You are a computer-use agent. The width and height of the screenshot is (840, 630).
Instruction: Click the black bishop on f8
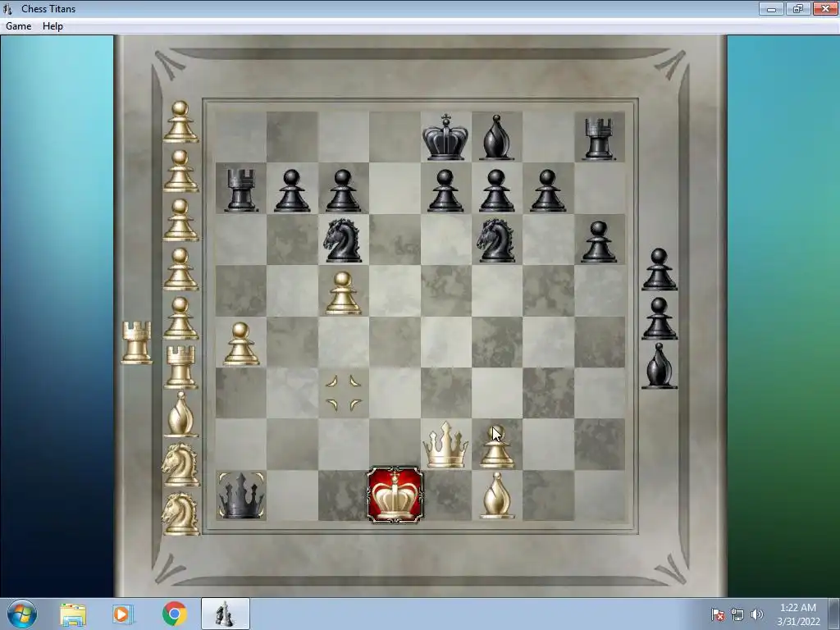tap(496, 137)
